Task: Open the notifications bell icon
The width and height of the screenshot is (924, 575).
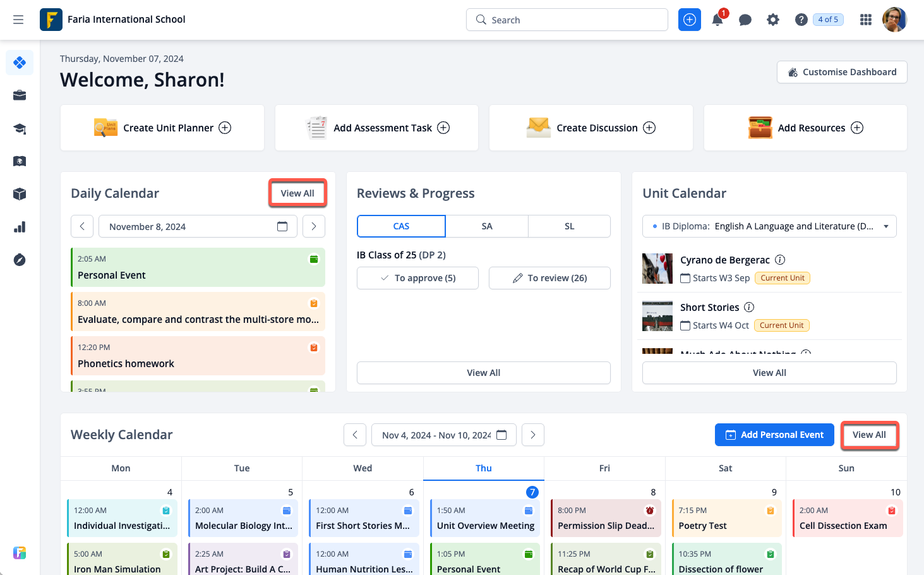Action: (717, 20)
